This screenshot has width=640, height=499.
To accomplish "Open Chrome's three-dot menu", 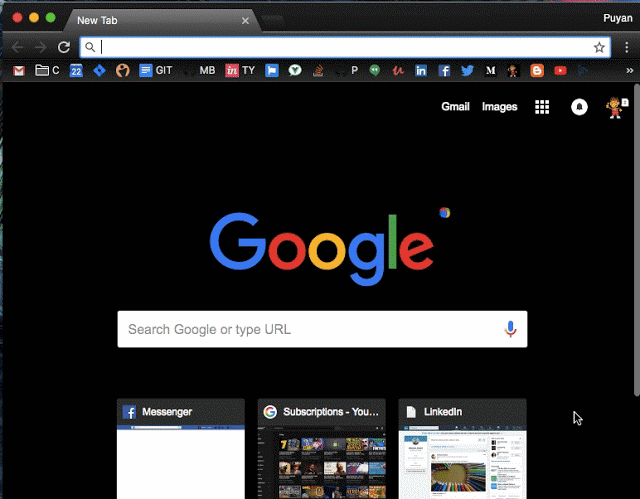I will point(627,47).
